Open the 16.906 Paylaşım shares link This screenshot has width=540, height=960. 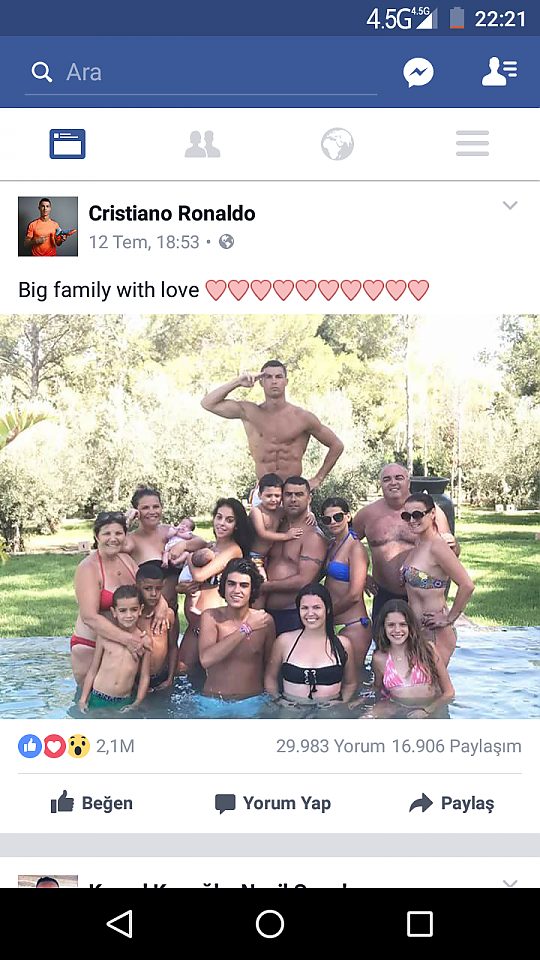[x=457, y=746]
